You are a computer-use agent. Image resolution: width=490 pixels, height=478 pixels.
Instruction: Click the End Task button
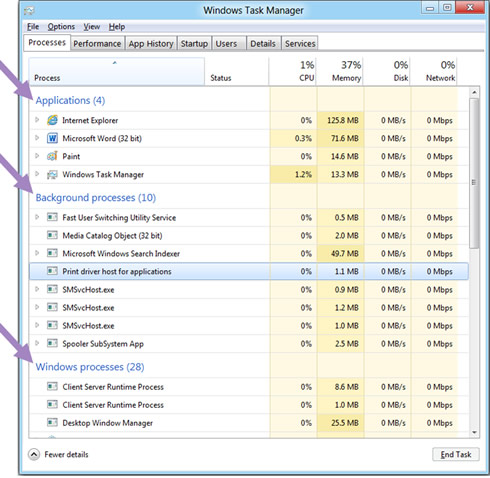pyautogui.click(x=456, y=454)
